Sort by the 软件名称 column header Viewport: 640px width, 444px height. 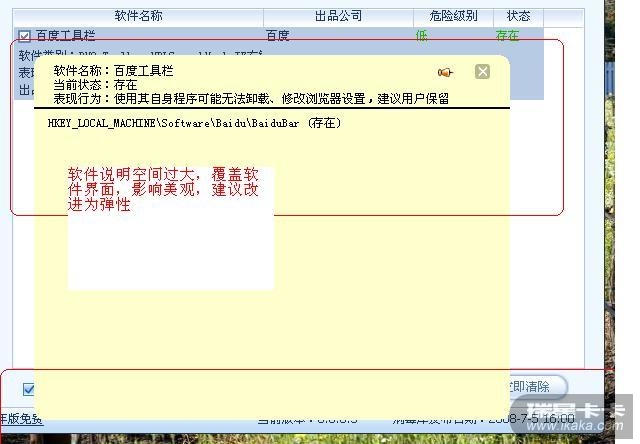(138, 16)
